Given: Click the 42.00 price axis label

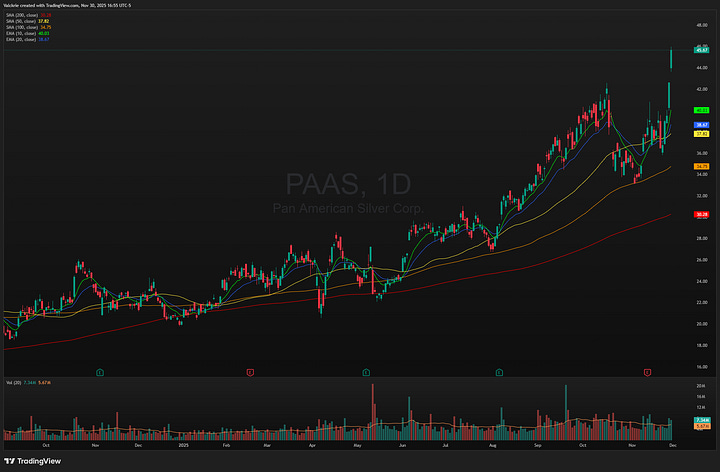Looking at the screenshot, I should 702,89.
